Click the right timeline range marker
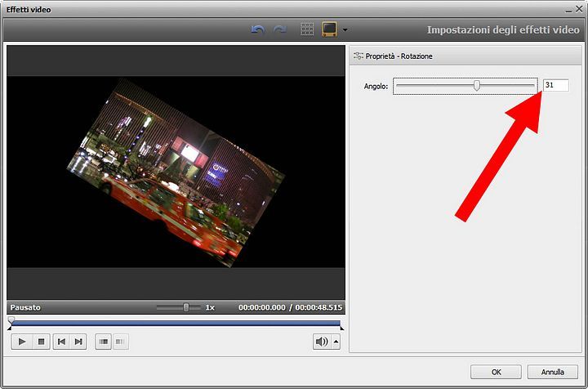This screenshot has height=389, width=588. click(342, 329)
